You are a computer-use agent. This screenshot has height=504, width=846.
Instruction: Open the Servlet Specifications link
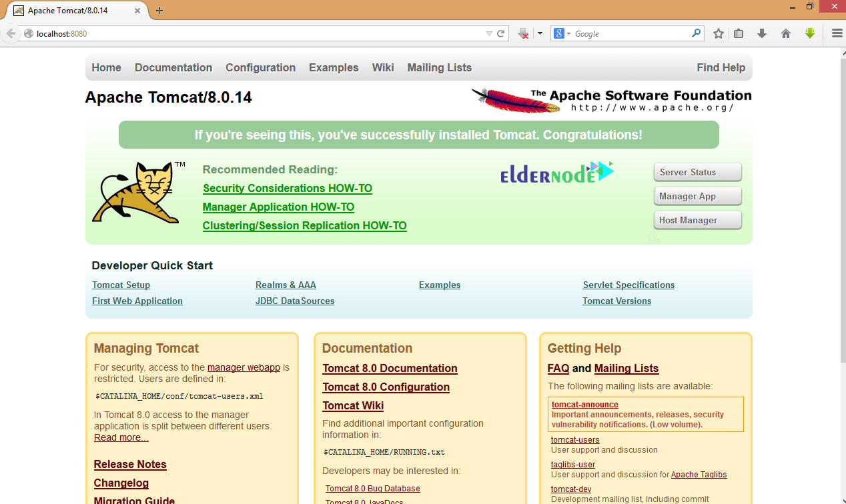[x=628, y=285]
